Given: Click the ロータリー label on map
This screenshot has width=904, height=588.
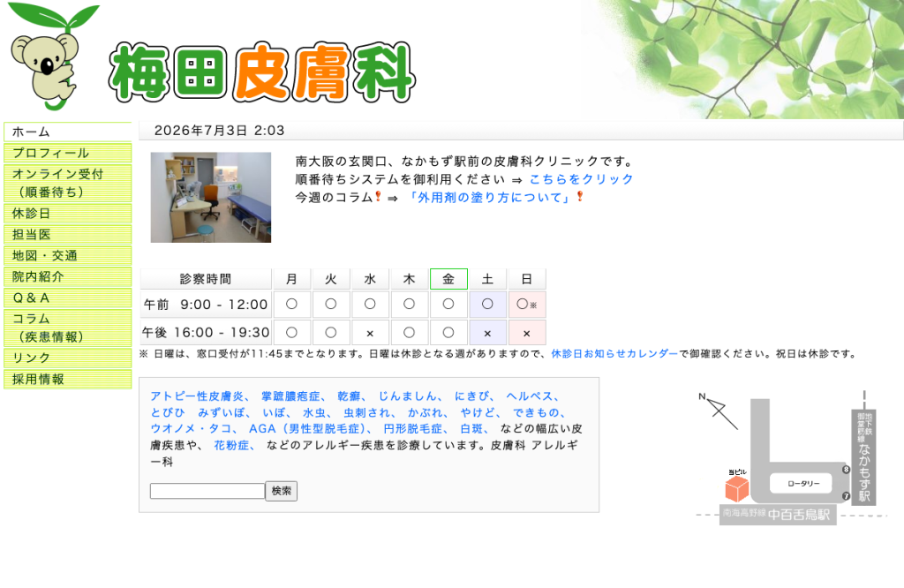Looking at the screenshot, I should [803, 484].
